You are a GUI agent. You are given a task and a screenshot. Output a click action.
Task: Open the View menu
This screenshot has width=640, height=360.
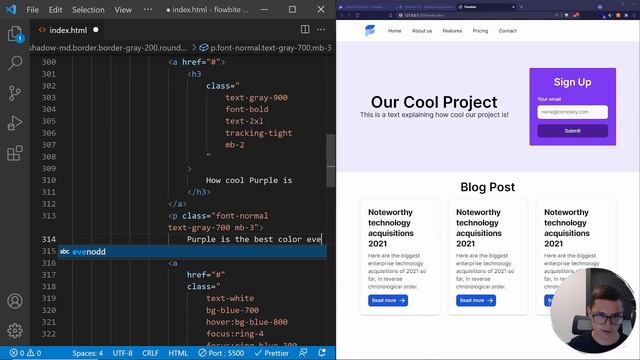coord(123,10)
